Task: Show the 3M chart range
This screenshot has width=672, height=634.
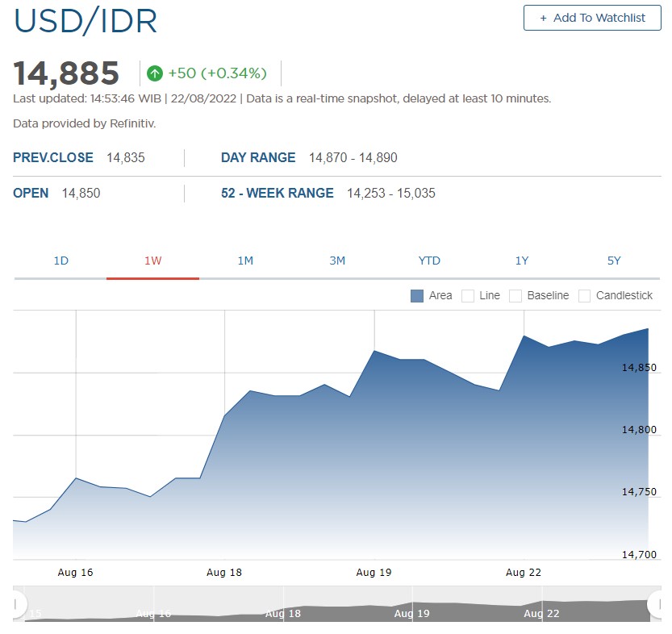Action: click(337, 261)
